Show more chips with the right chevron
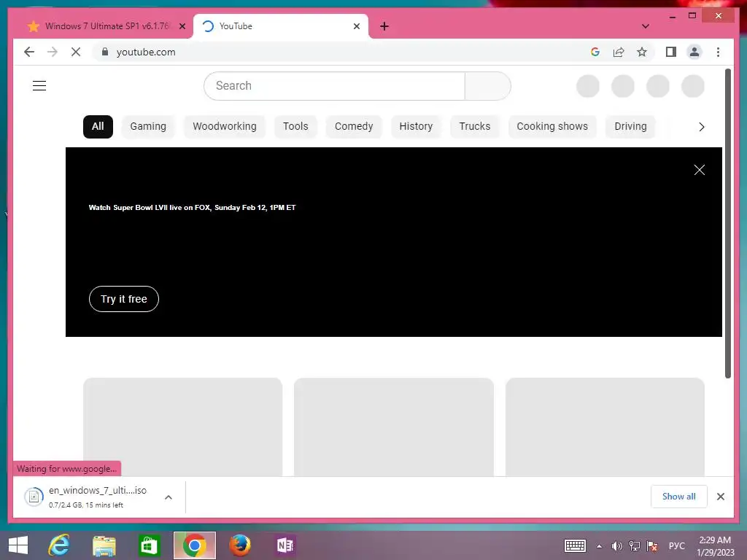 pos(701,127)
